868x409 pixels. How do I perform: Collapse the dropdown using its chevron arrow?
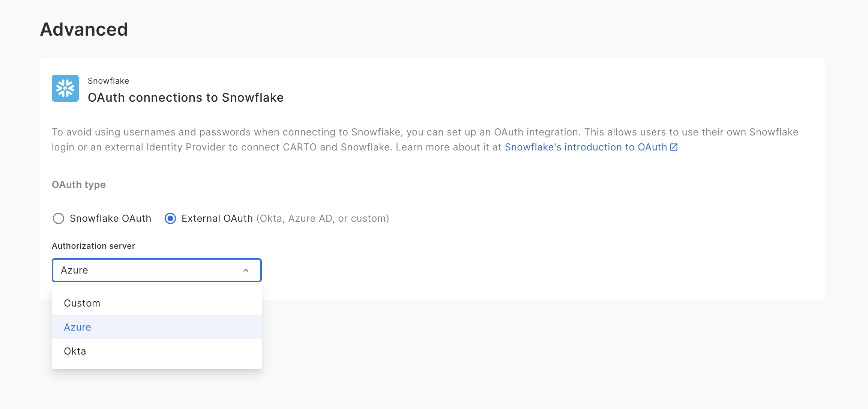coord(246,270)
